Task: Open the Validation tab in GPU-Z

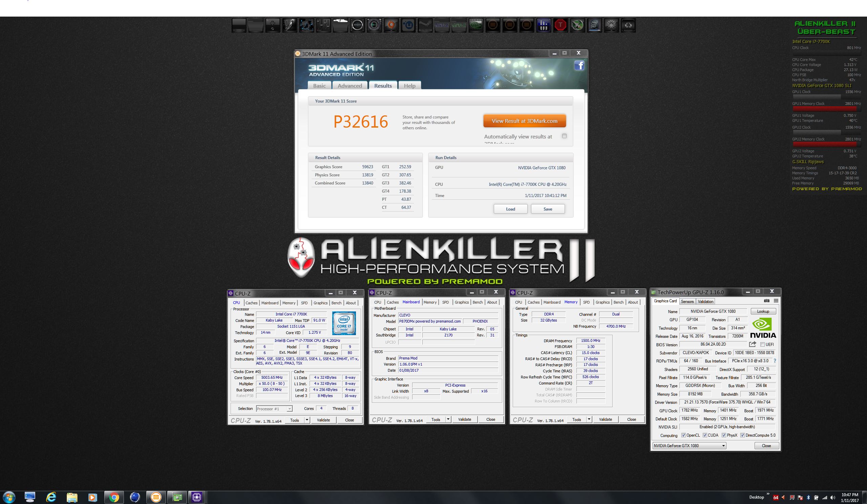Action: click(705, 302)
